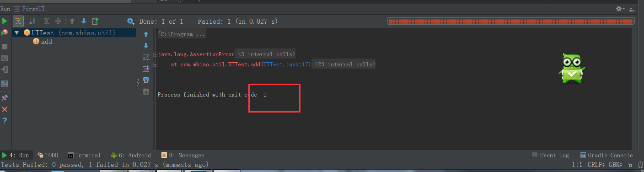Rerun the FirstUT tests with green arrow
Viewport: 644px width, 172px height.
click(5, 21)
